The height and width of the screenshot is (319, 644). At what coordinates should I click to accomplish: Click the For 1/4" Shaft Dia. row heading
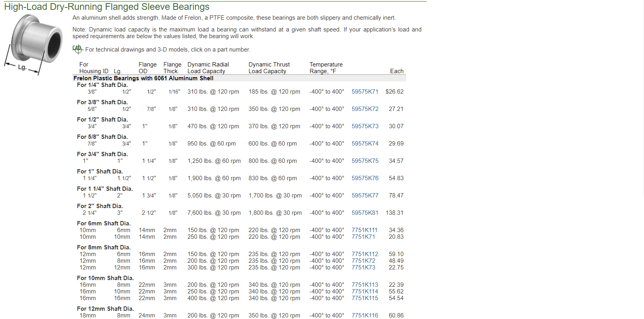pos(102,85)
